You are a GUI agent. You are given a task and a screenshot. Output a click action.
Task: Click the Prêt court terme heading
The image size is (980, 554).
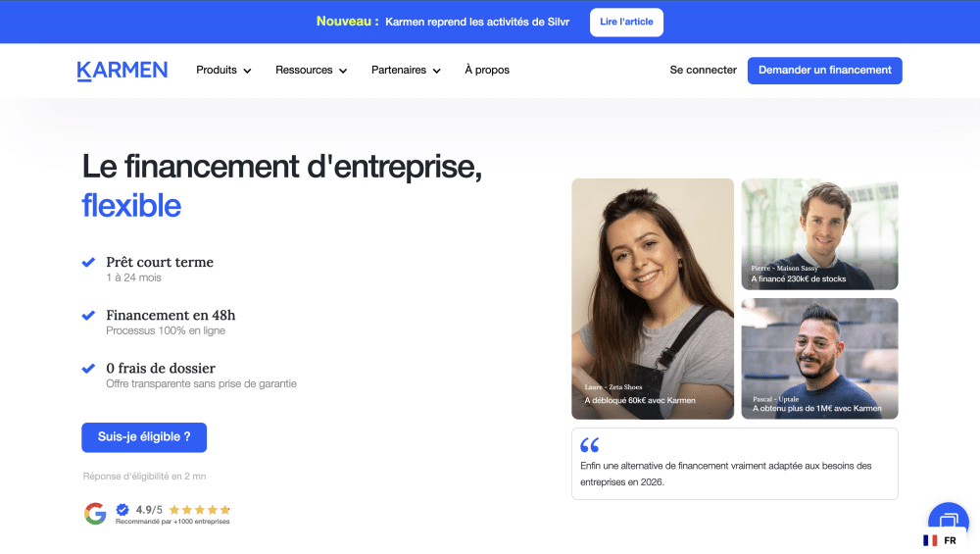coord(160,262)
